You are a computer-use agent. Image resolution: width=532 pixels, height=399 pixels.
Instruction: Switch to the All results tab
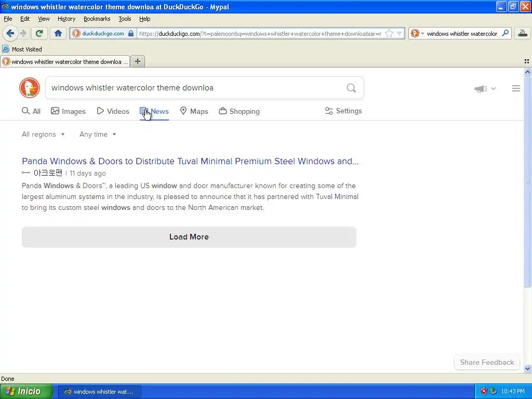tap(31, 111)
